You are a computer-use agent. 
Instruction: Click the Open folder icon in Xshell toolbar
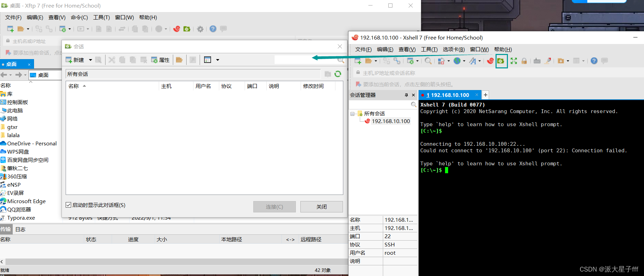click(x=369, y=61)
